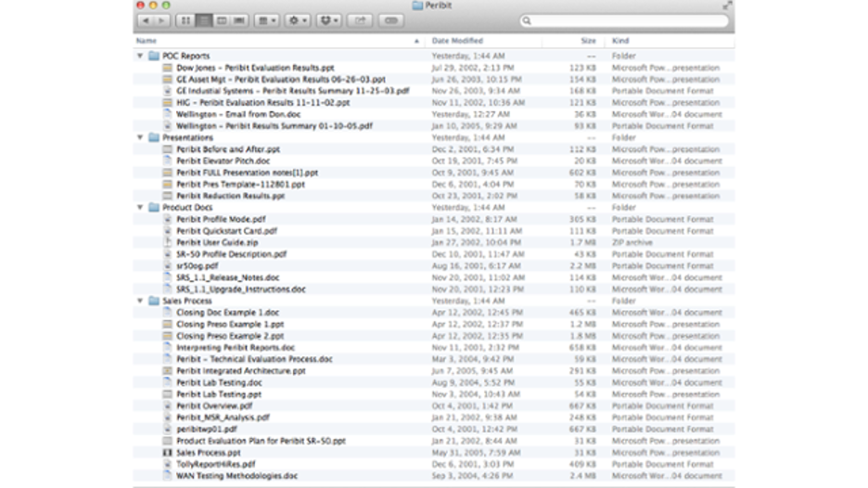The height and width of the screenshot is (488, 868).
Task: Collapse the Presentations folder triangle
Action: (141, 137)
